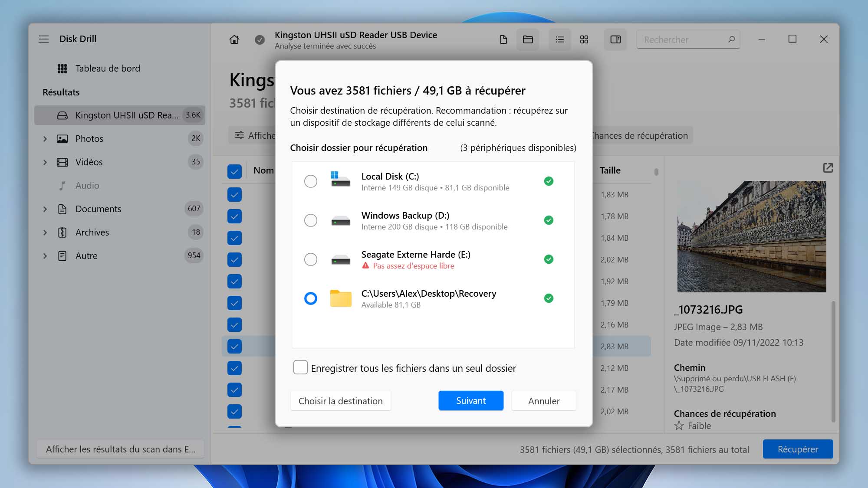
Task: Uncheck the file row sized 2,83 MB
Action: pyautogui.click(x=234, y=347)
